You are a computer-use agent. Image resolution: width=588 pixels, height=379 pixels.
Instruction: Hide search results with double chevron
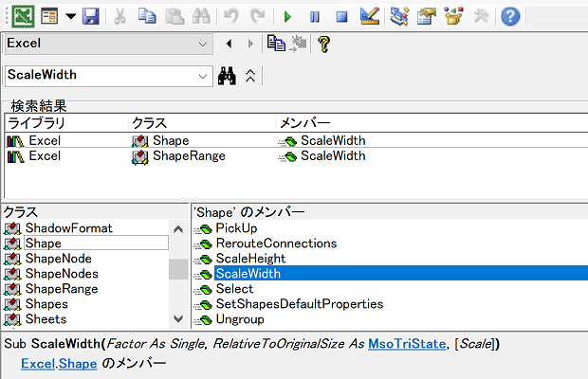click(250, 76)
